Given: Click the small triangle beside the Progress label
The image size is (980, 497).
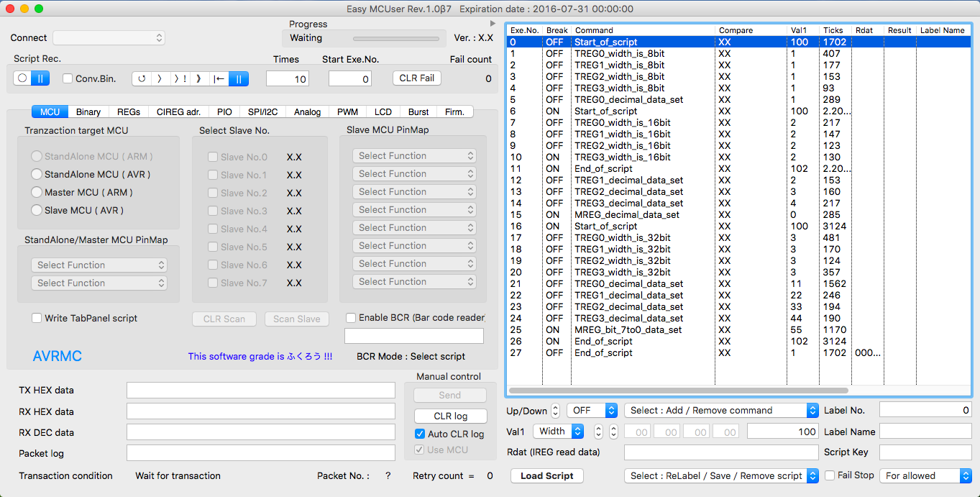Looking at the screenshot, I should [493, 24].
